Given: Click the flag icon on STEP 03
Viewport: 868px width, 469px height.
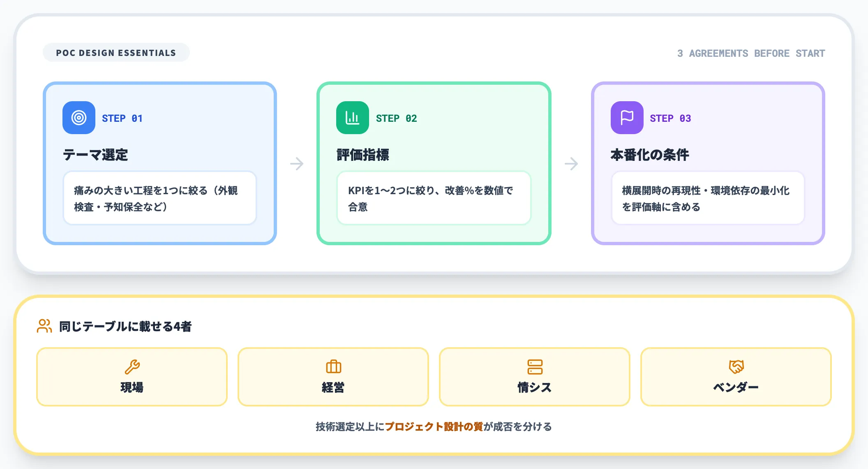Looking at the screenshot, I should [626, 118].
